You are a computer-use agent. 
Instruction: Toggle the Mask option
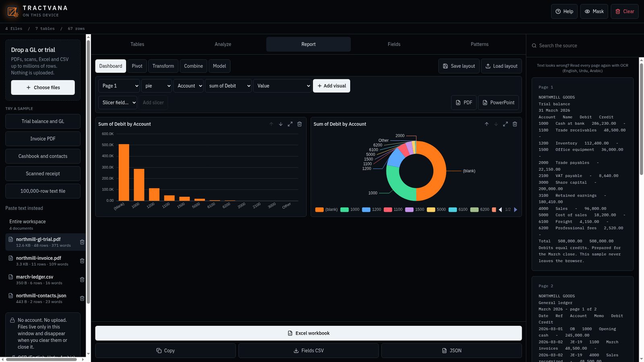[x=594, y=12]
